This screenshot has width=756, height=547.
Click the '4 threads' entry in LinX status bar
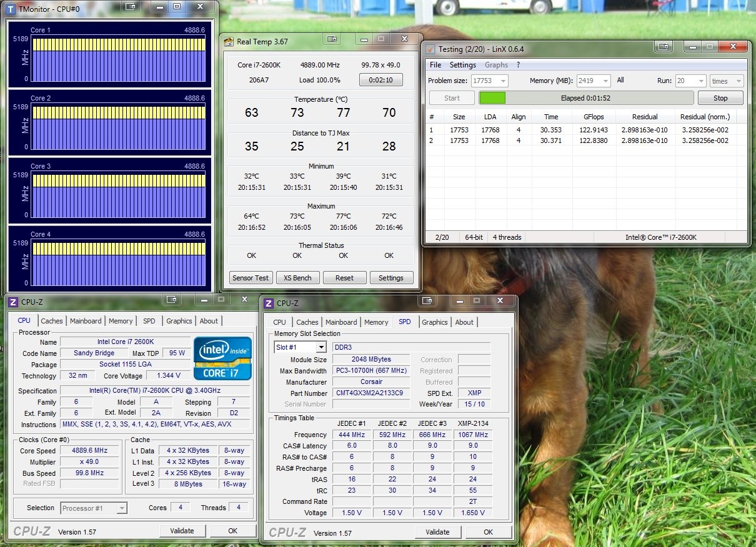[x=507, y=237]
